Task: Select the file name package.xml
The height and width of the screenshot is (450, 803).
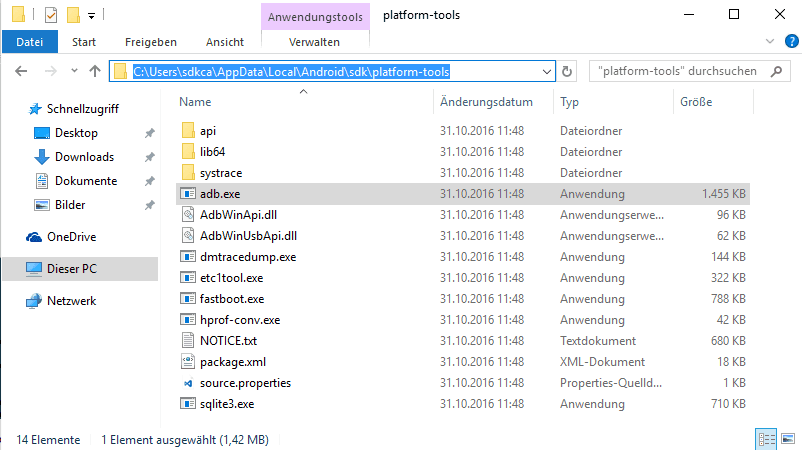Action: [233, 362]
